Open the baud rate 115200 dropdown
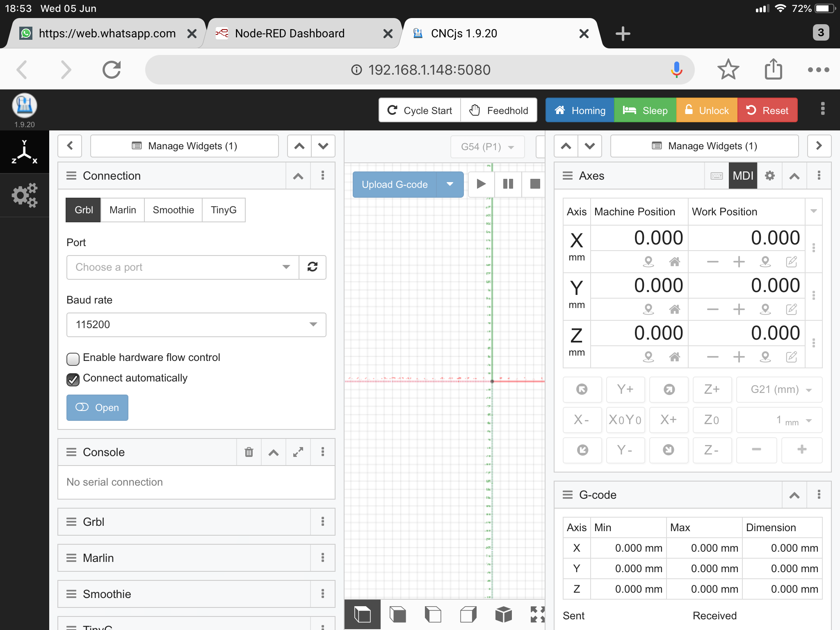840x630 pixels. (x=196, y=324)
